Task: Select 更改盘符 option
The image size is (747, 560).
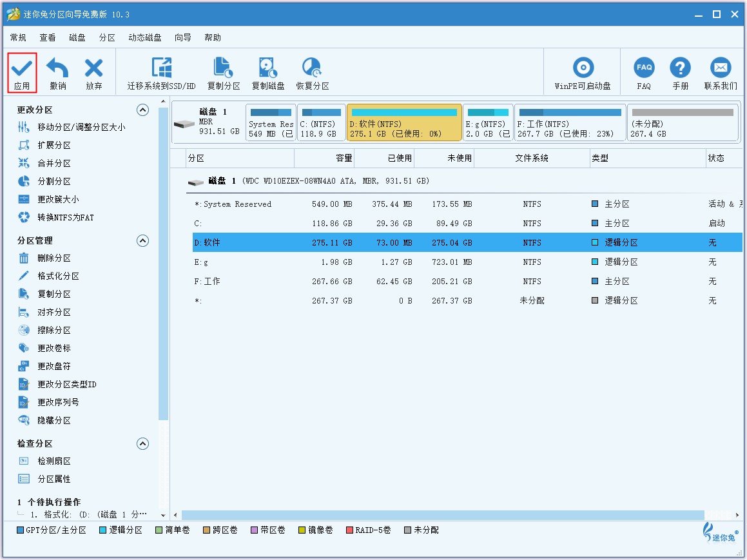Action: coord(54,367)
